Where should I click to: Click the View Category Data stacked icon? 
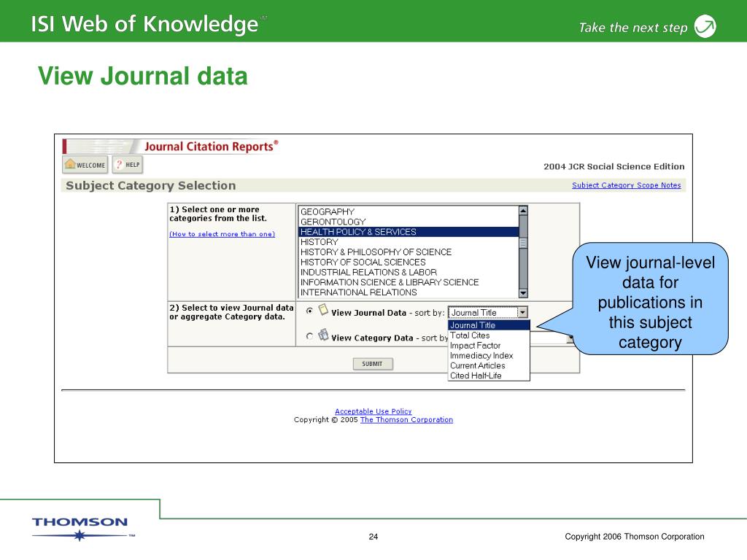point(323,335)
